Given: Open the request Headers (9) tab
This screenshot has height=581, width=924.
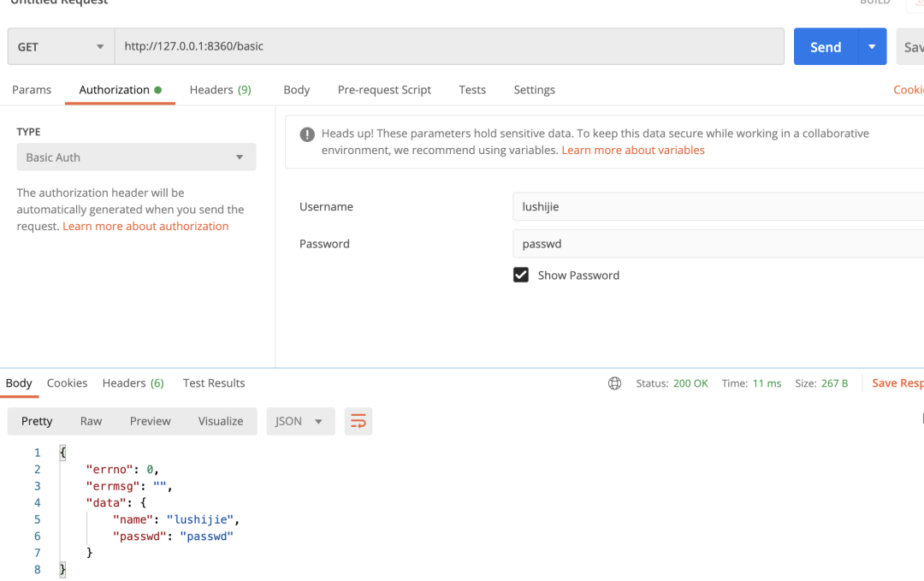Looking at the screenshot, I should click(220, 90).
